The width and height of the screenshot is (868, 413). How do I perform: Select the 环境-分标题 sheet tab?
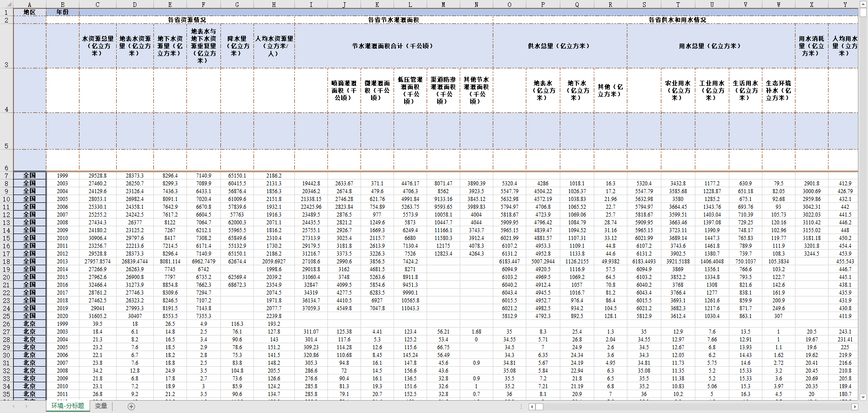tap(68, 406)
